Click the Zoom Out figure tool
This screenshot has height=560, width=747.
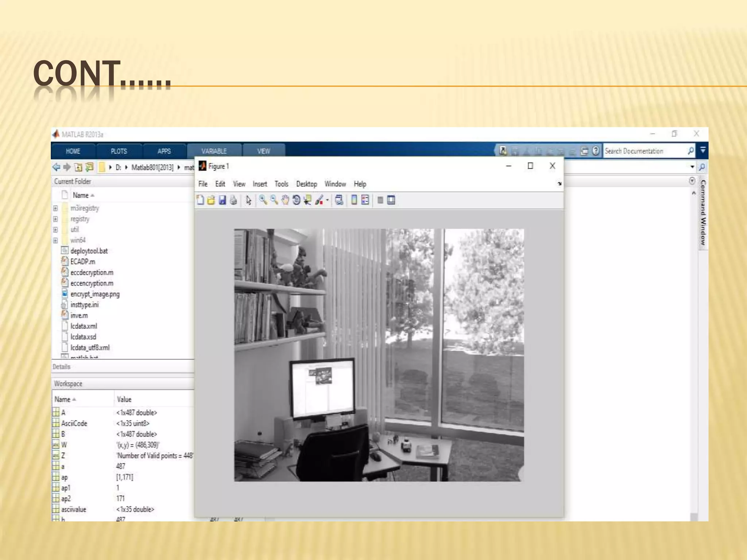point(274,200)
